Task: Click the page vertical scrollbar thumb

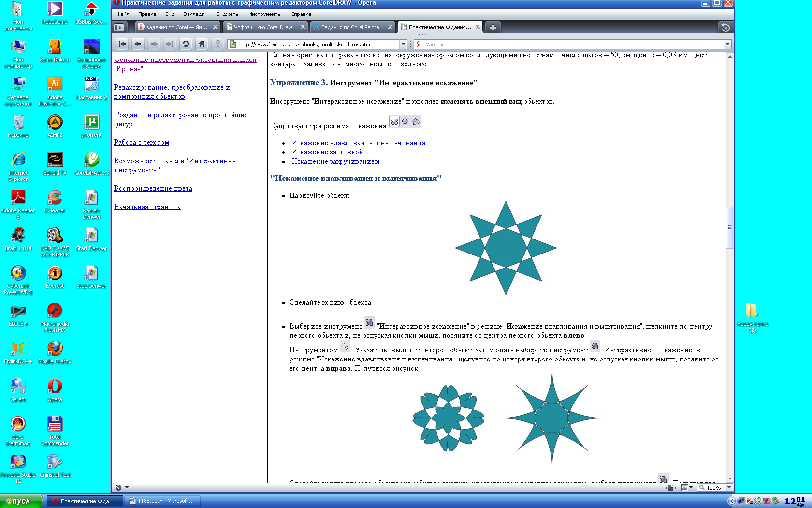Action: tap(730, 227)
